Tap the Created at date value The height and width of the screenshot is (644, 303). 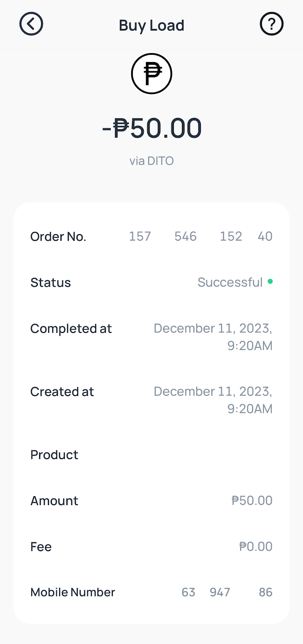213,400
